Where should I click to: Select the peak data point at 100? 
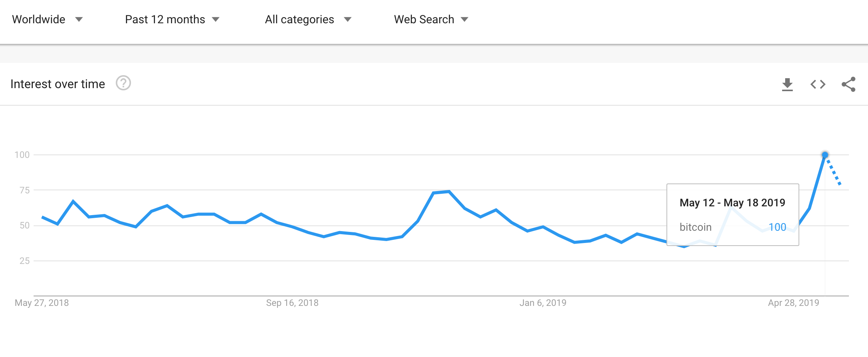click(825, 155)
